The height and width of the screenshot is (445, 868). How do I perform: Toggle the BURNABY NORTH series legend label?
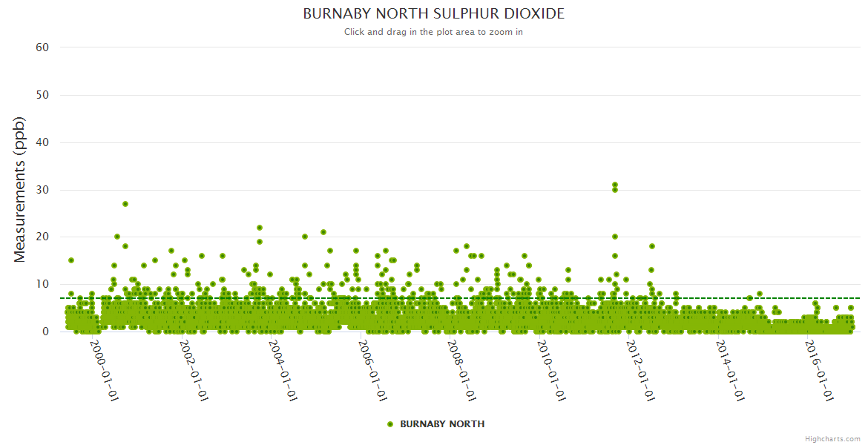click(442, 424)
